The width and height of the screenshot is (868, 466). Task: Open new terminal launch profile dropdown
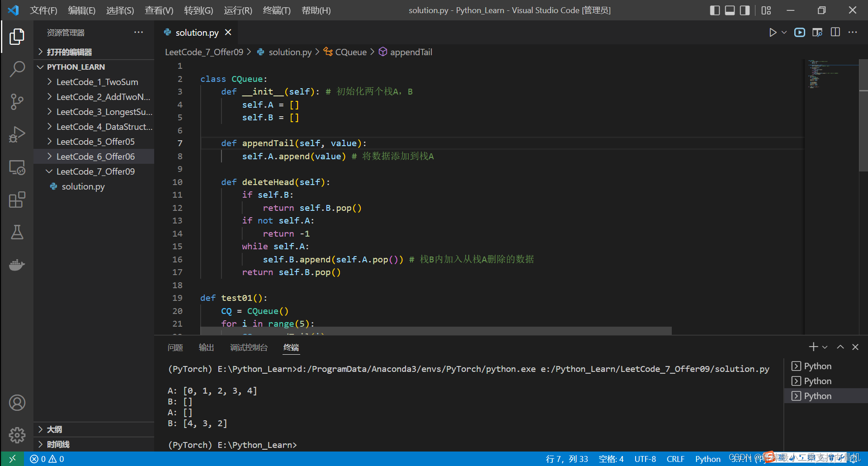(x=825, y=347)
